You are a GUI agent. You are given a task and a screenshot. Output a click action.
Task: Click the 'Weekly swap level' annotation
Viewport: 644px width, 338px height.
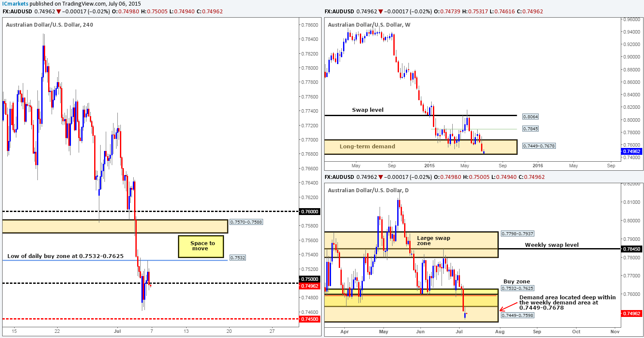tap(552, 245)
